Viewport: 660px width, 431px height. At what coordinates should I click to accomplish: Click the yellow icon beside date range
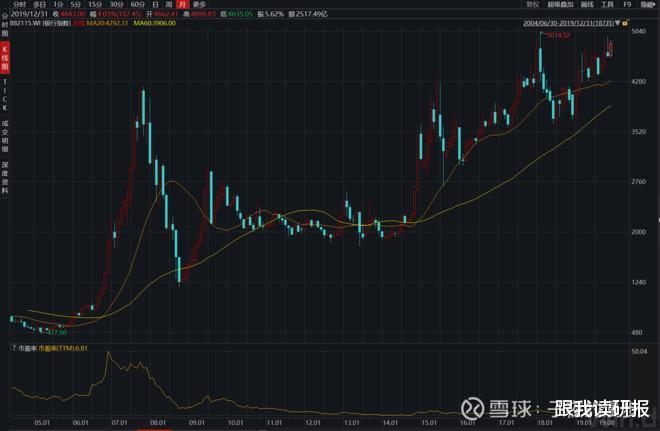(x=625, y=23)
